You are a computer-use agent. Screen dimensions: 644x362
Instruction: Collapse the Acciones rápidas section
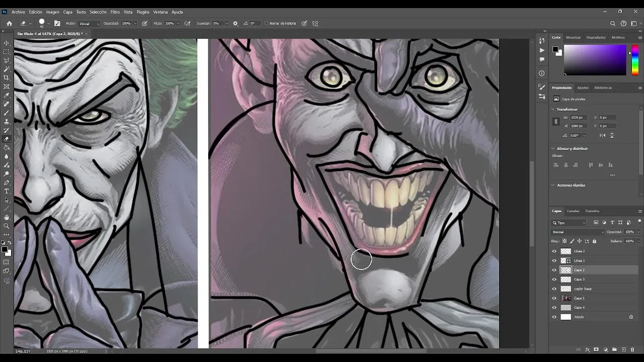click(553, 185)
